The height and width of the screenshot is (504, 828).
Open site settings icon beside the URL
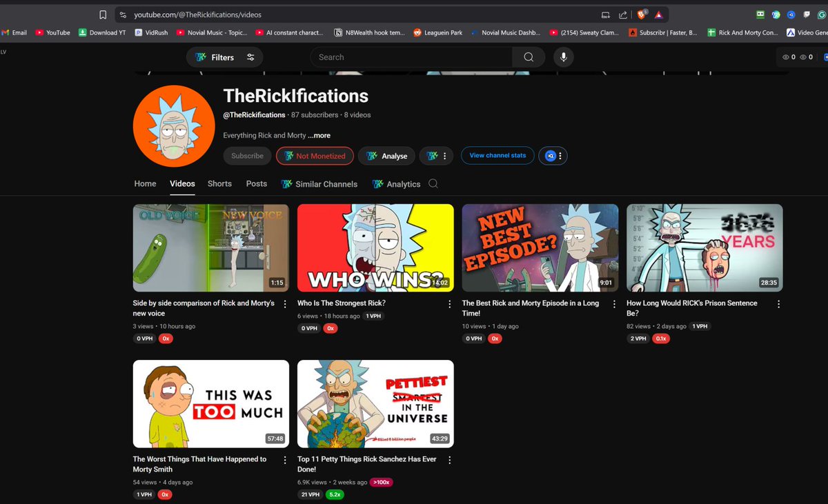click(122, 14)
